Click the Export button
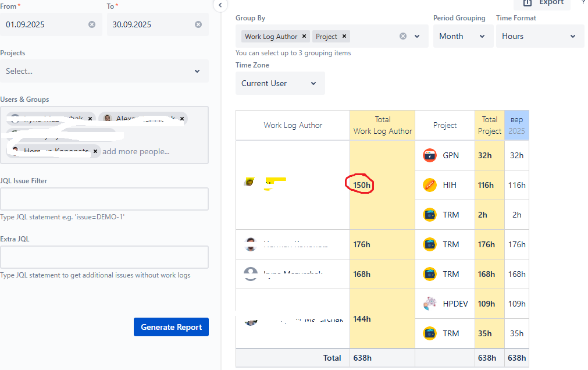The image size is (588, 370). tap(542, 3)
